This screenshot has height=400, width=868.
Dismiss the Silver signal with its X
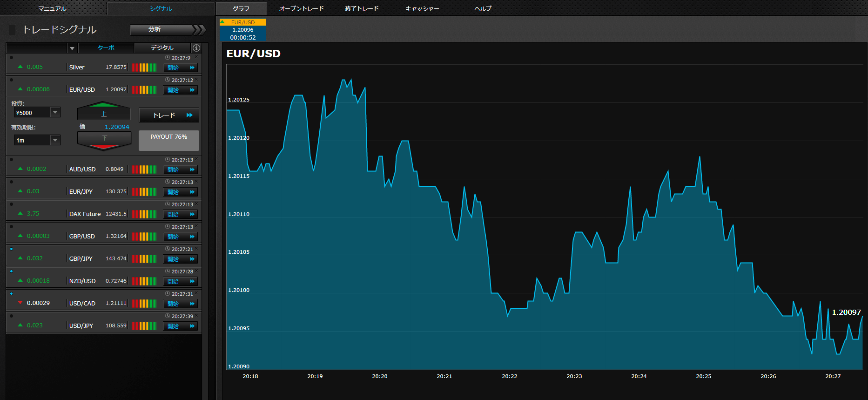point(196,57)
